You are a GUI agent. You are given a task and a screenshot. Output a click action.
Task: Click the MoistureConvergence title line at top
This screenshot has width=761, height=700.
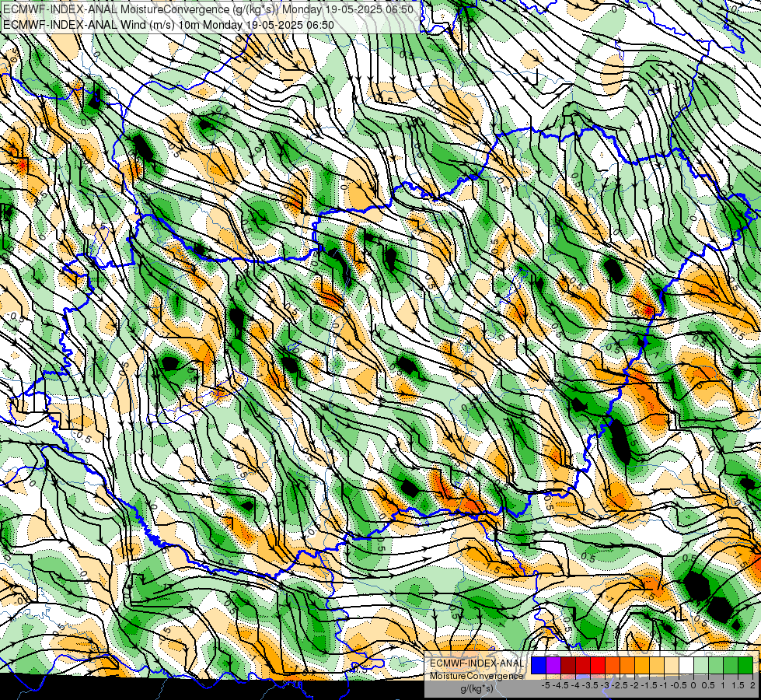point(208,9)
